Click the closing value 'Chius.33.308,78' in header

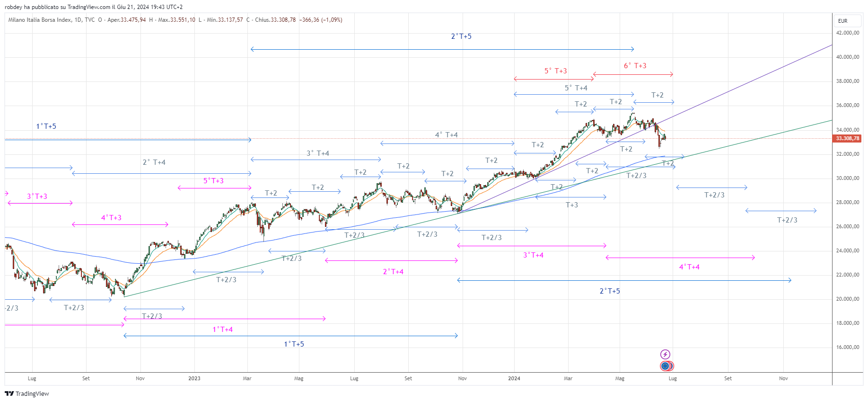pyautogui.click(x=275, y=20)
